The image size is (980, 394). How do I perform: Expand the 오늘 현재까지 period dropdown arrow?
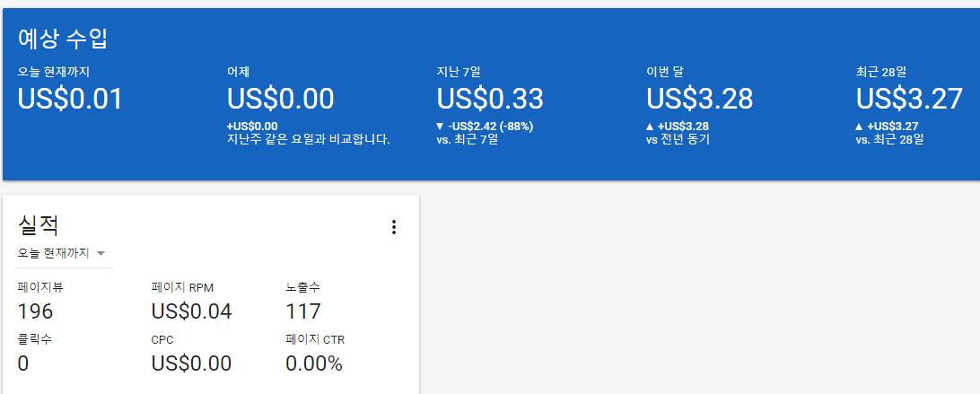coord(101,253)
